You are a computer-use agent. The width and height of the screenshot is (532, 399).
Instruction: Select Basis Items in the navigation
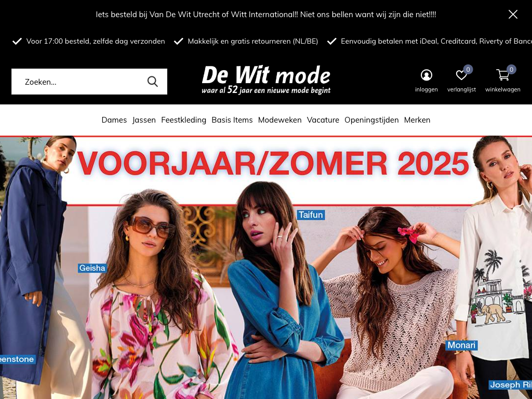click(232, 120)
